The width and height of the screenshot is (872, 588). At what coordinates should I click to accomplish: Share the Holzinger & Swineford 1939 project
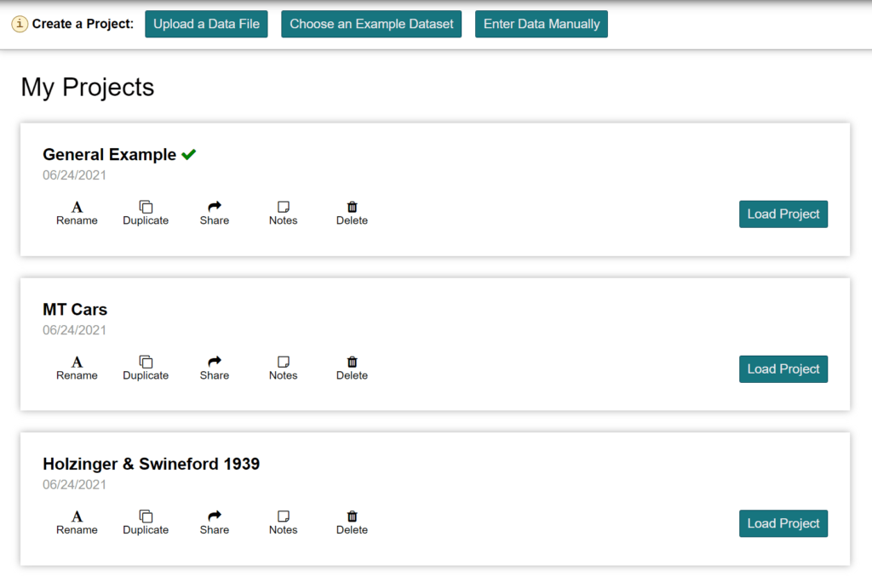215,522
